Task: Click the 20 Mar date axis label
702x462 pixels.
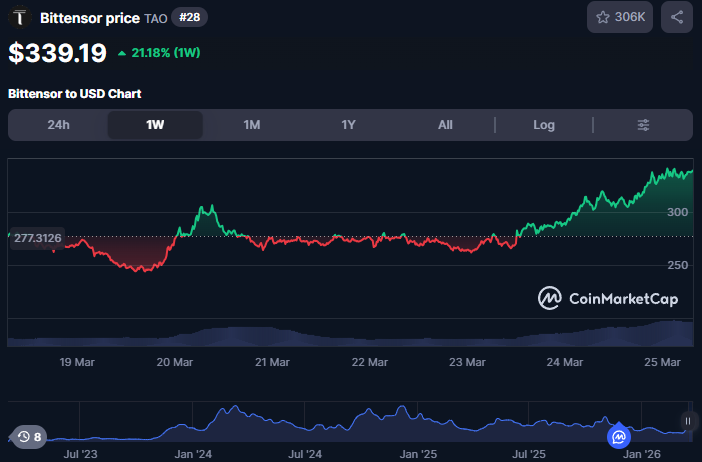Action: [175, 362]
